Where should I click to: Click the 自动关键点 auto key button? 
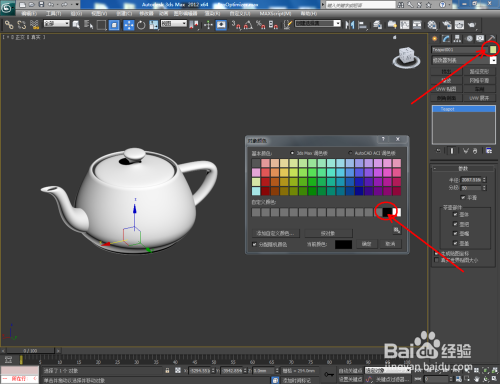350,370
